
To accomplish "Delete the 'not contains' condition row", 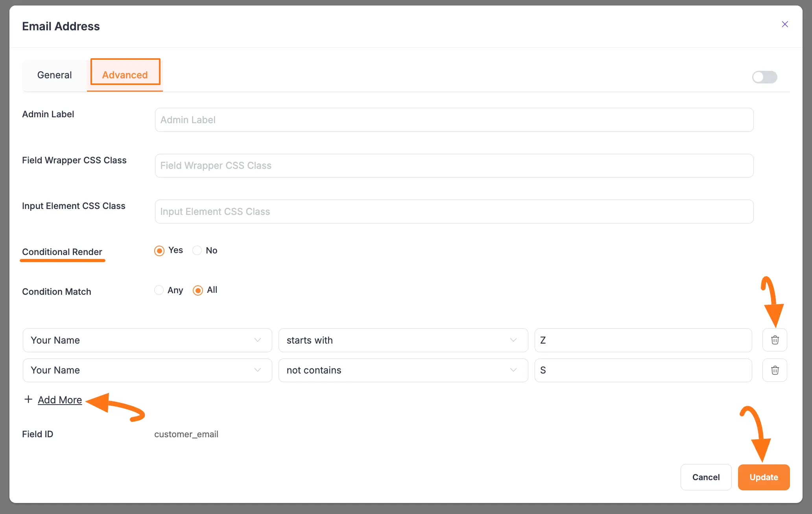I will (775, 370).
